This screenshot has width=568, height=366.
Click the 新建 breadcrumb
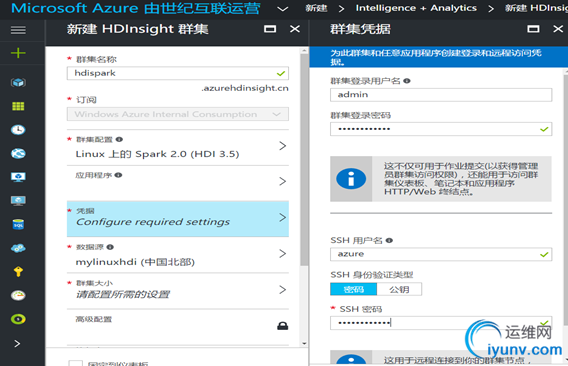316,8
